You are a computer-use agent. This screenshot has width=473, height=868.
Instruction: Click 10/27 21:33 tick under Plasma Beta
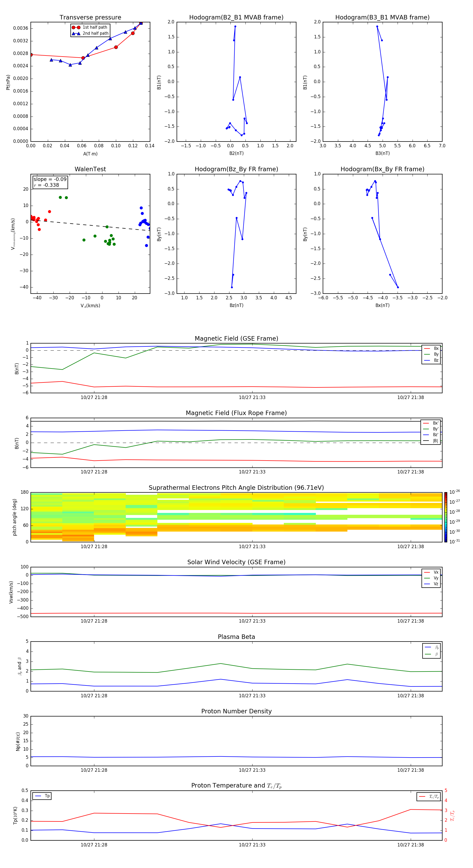pos(252,696)
